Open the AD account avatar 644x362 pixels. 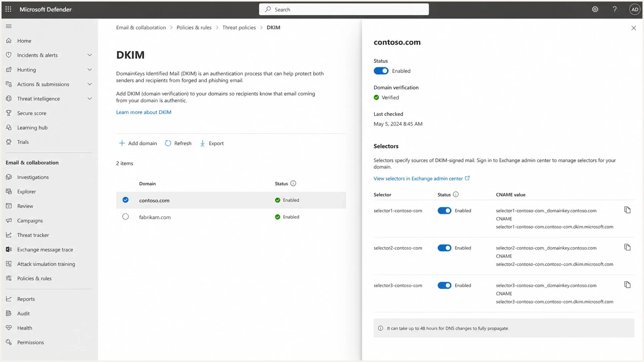pos(634,9)
